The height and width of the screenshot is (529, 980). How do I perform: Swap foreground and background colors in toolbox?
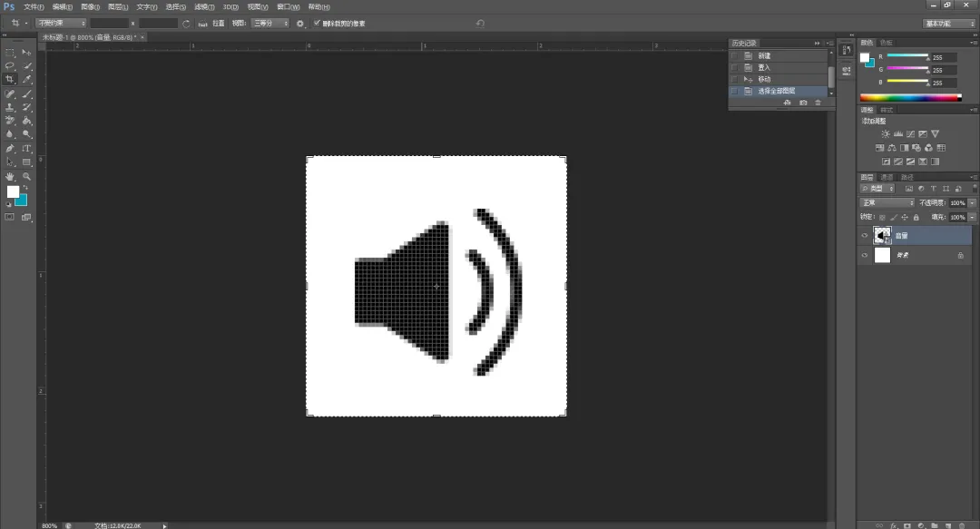pos(25,188)
